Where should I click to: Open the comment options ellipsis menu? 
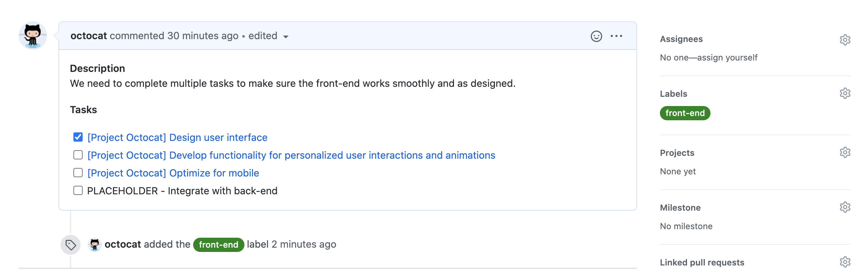616,36
